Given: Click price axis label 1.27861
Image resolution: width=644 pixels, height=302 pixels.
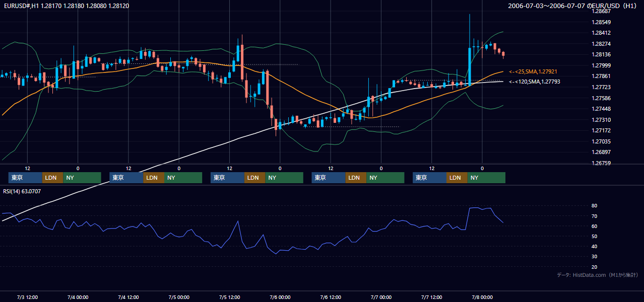Looking at the screenshot, I should 600,76.
